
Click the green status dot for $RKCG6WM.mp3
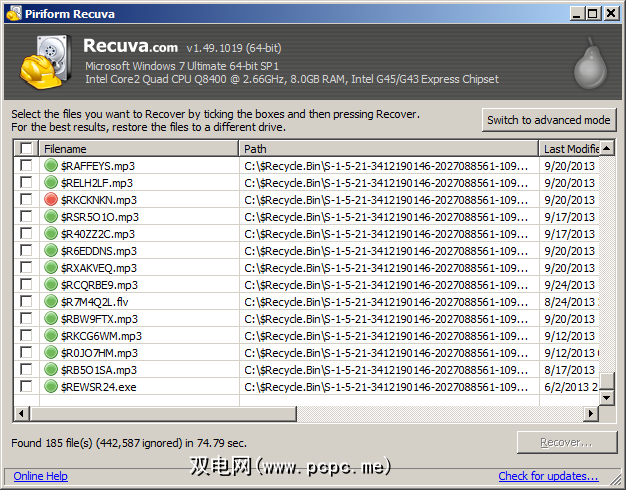[x=51, y=335]
